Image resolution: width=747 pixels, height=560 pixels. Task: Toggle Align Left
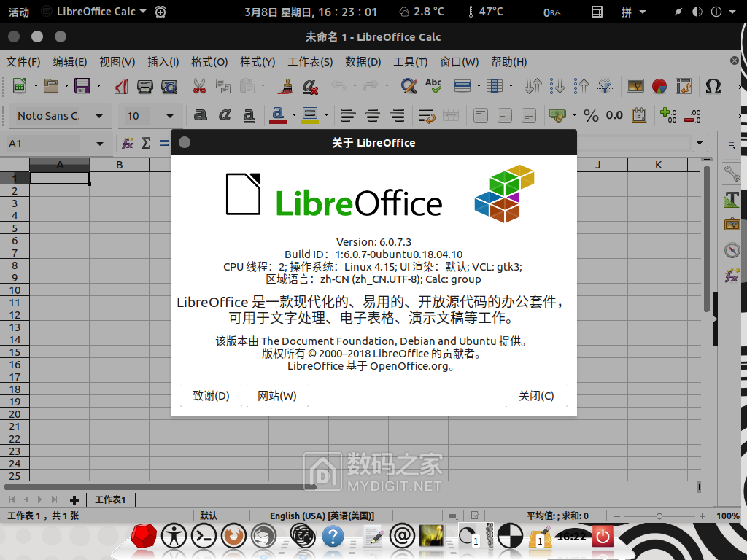click(348, 114)
